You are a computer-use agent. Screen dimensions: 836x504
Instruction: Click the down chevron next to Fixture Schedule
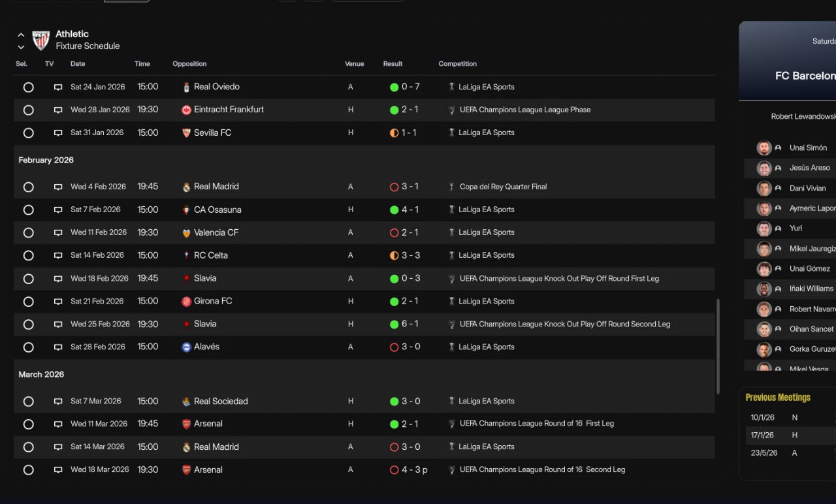coord(21,47)
